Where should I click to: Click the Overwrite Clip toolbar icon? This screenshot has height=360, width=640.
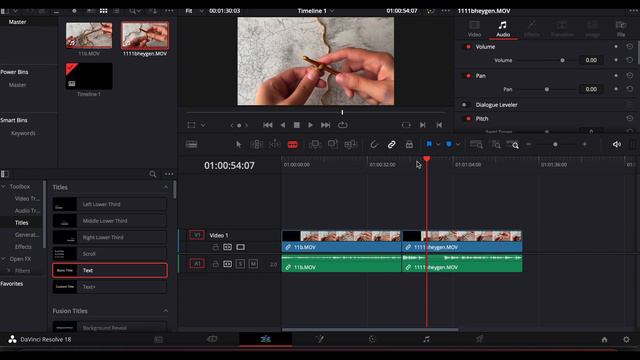(333, 144)
